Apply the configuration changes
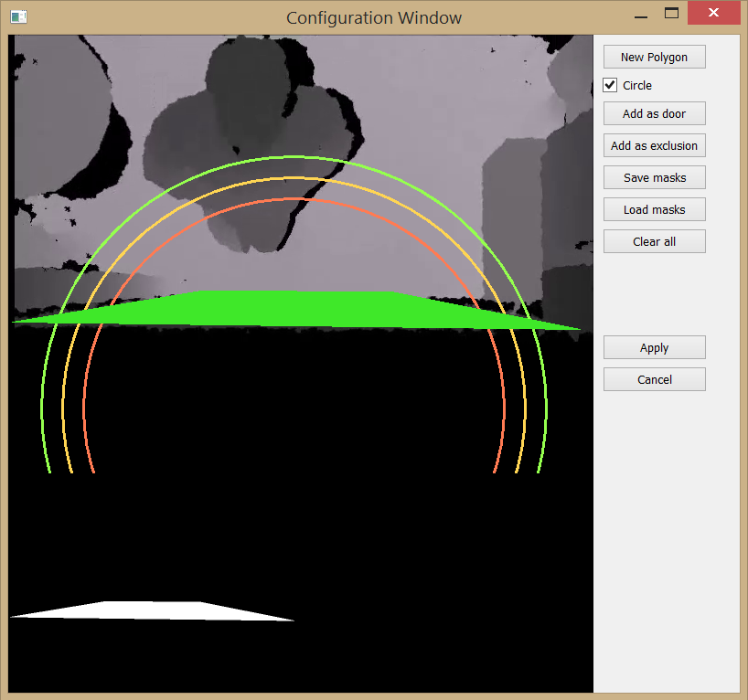The height and width of the screenshot is (700, 748). [654, 347]
